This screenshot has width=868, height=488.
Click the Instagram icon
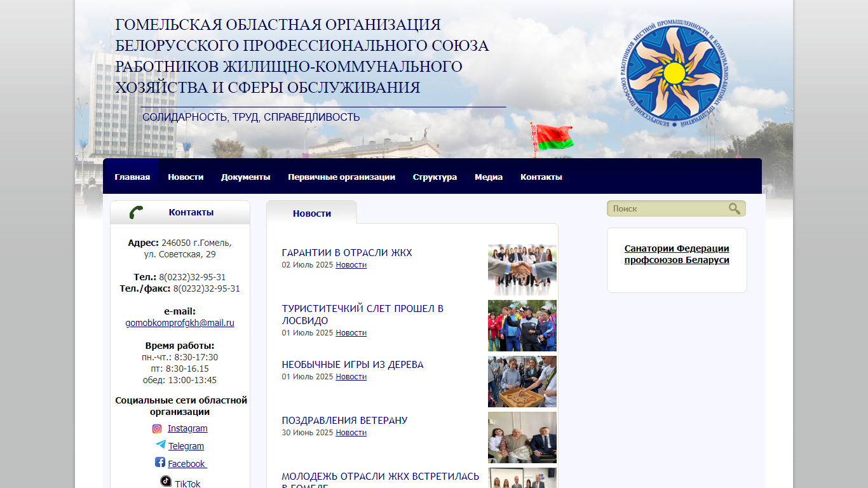pyautogui.click(x=157, y=428)
